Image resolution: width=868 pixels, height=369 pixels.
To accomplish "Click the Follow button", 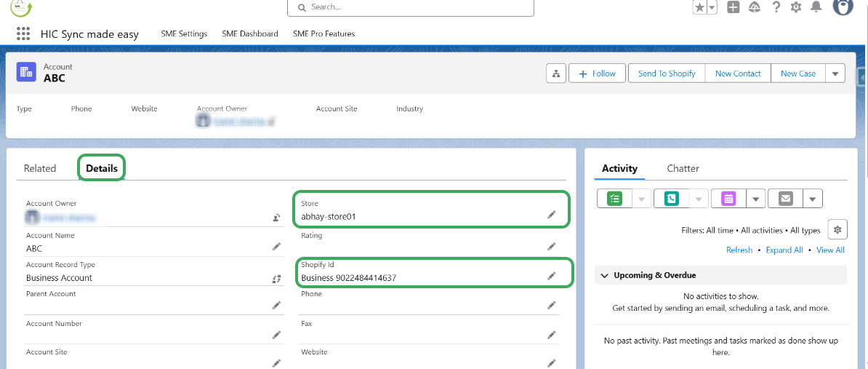I will click(x=597, y=73).
